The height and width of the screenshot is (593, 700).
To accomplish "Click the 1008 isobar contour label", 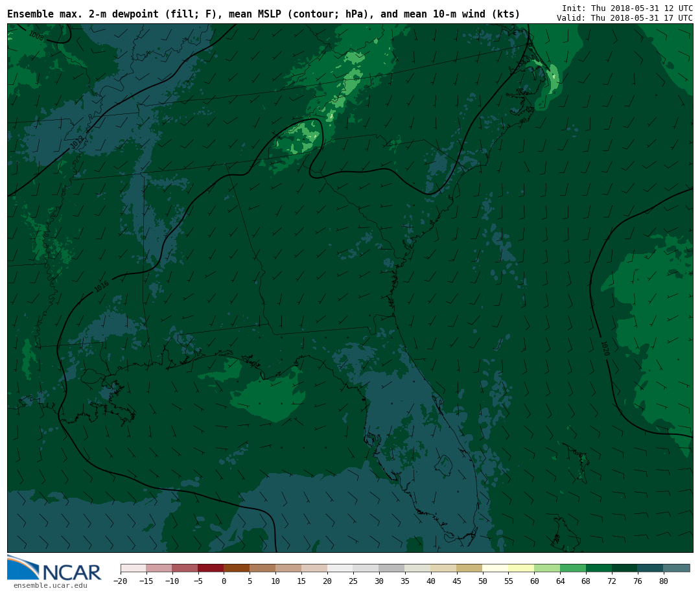I will [36, 36].
